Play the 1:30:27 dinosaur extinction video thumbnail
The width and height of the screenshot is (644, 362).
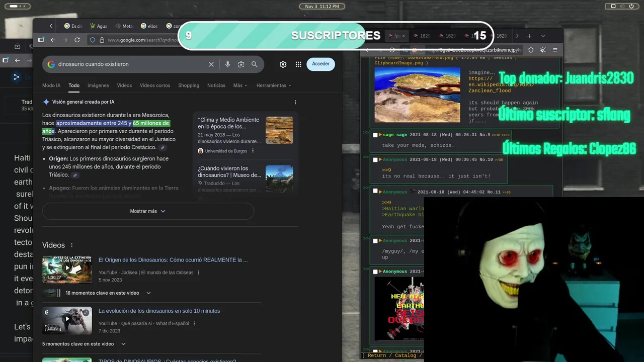pyautogui.click(x=67, y=269)
